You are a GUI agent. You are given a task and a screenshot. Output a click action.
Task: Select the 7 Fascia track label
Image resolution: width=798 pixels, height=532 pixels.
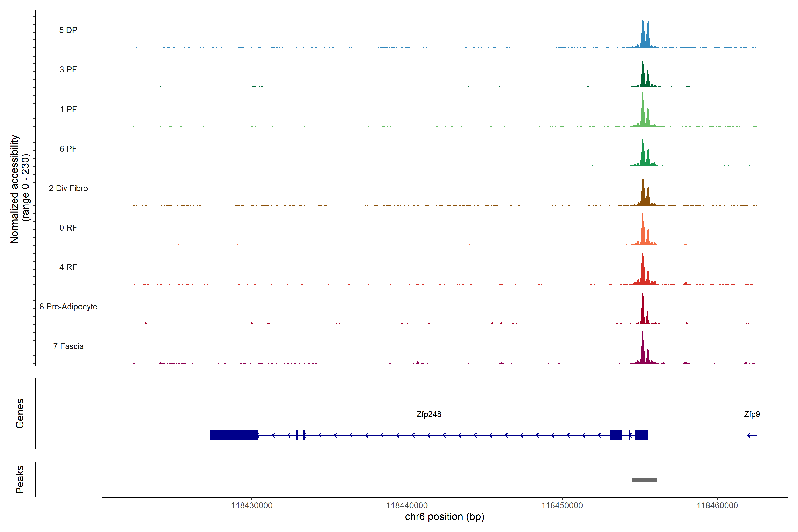coord(68,346)
